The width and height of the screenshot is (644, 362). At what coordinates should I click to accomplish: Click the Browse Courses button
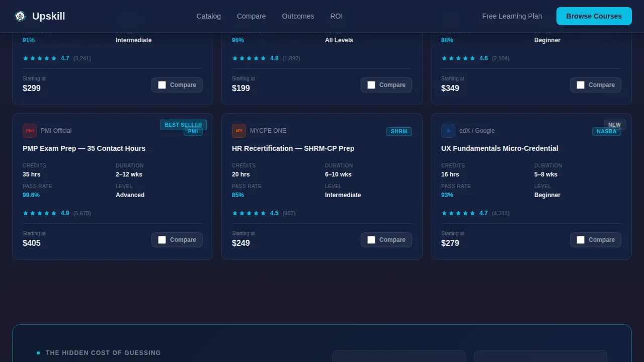pos(594,16)
